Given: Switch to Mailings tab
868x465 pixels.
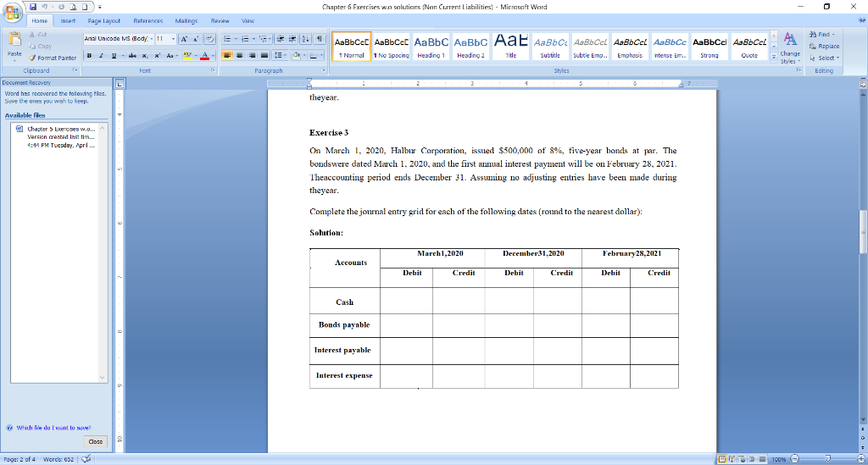Looking at the screenshot, I should pos(186,21).
